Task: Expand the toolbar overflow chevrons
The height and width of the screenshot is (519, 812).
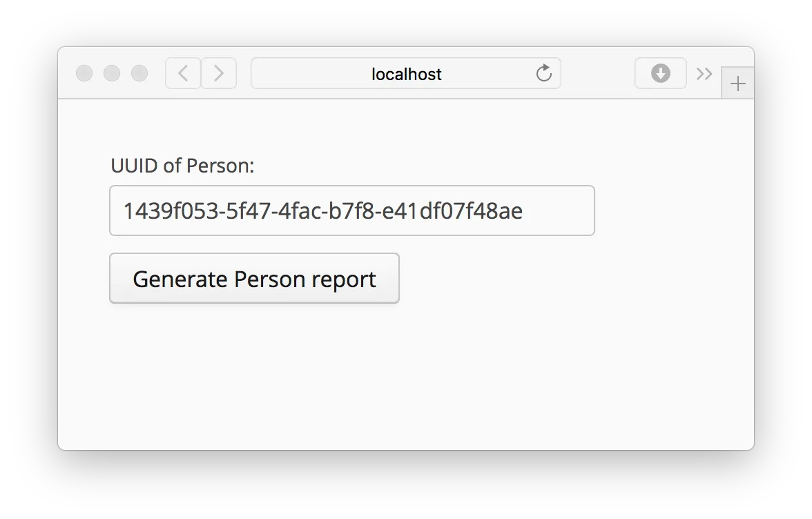Action: click(x=704, y=74)
